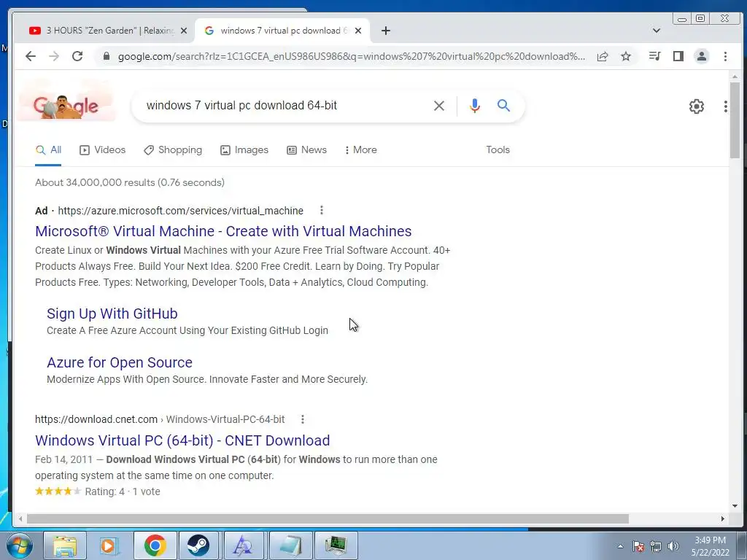The image size is (747, 560).
Task: Open the system monitor app in the taskbar
Action: (336, 545)
